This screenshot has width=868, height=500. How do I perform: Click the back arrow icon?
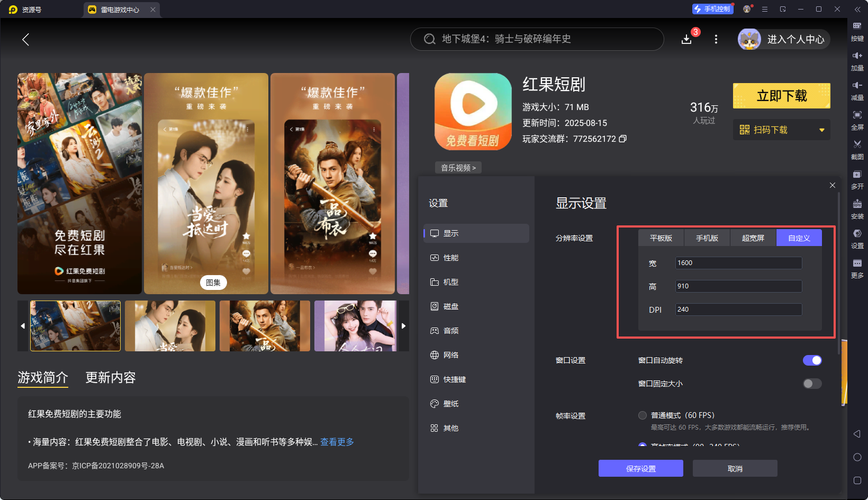click(25, 39)
